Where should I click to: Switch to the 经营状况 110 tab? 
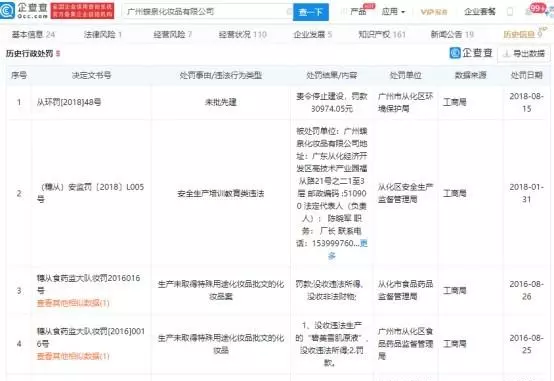coord(243,34)
